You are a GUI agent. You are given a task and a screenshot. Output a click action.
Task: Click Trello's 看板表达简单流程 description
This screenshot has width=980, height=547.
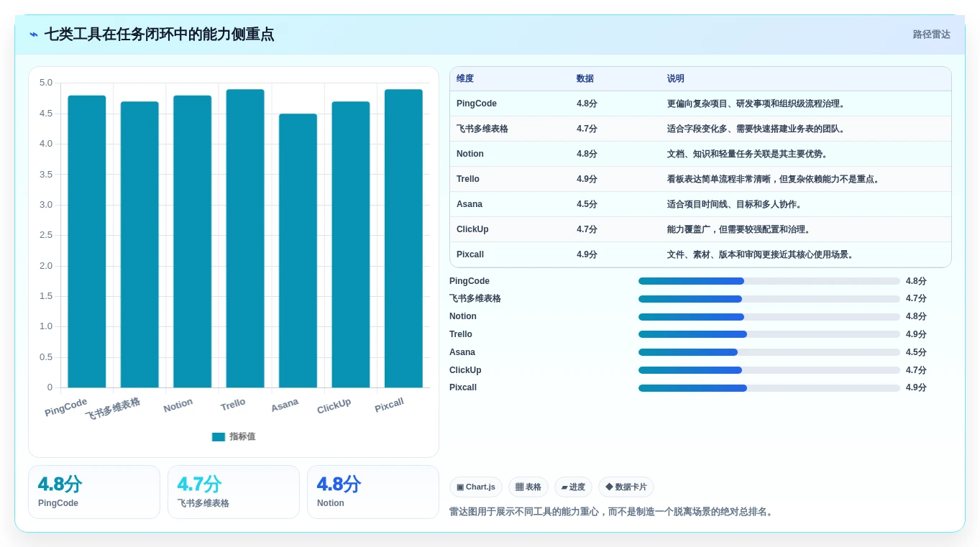click(774, 179)
